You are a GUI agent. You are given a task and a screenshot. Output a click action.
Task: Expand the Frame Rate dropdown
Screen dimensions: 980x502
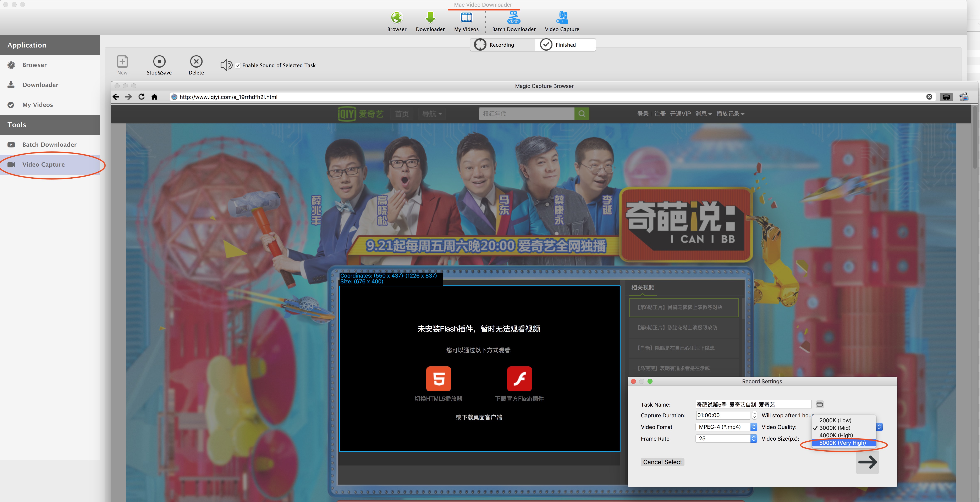pos(754,439)
